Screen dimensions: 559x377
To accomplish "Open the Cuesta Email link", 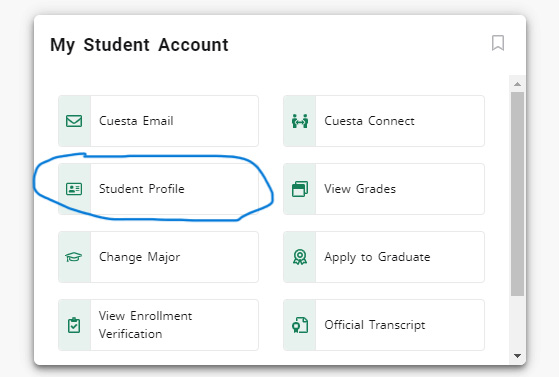I will pos(158,121).
